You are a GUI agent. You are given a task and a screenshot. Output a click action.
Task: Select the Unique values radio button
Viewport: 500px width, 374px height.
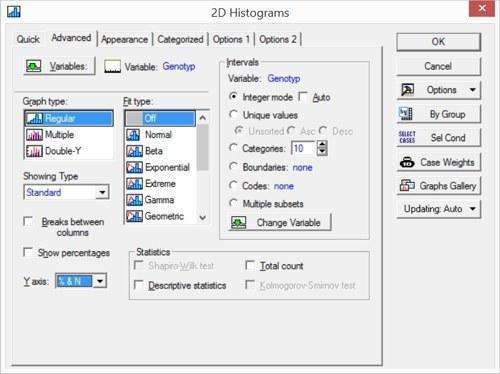(x=234, y=115)
